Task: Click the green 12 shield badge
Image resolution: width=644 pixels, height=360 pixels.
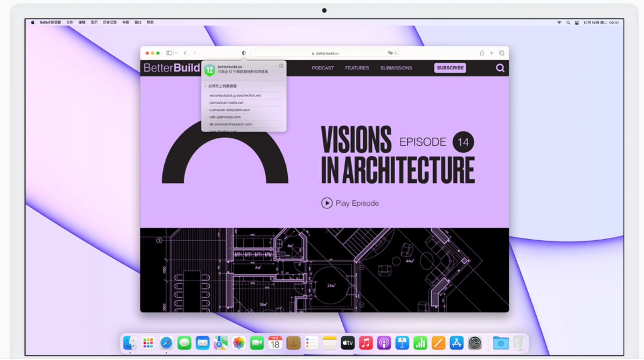Action: 210,70
